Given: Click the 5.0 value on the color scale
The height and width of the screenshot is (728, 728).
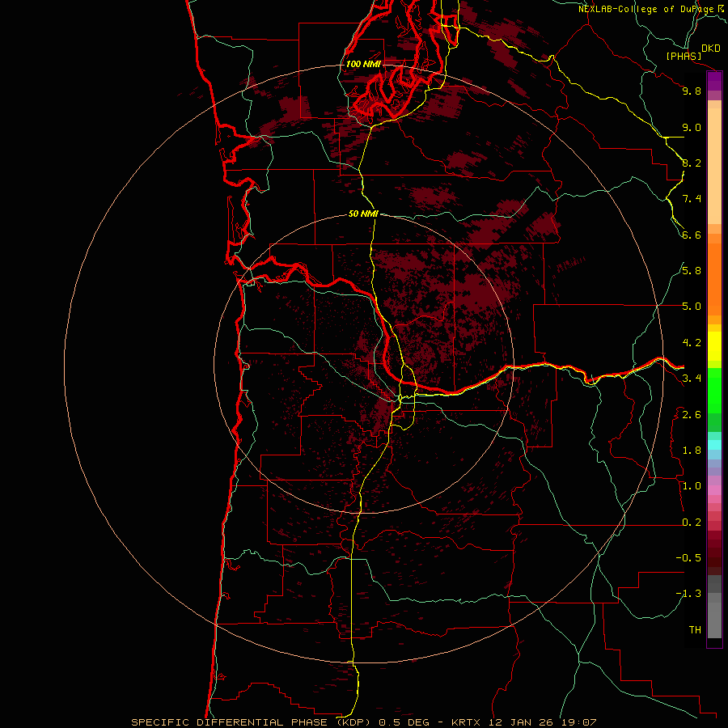Looking at the screenshot, I should point(692,307).
